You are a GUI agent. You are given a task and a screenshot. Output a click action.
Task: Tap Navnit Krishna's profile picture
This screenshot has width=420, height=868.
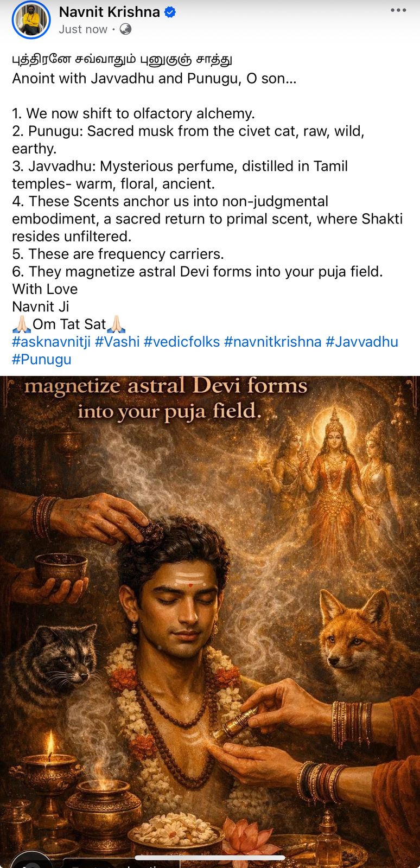tap(31, 20)
